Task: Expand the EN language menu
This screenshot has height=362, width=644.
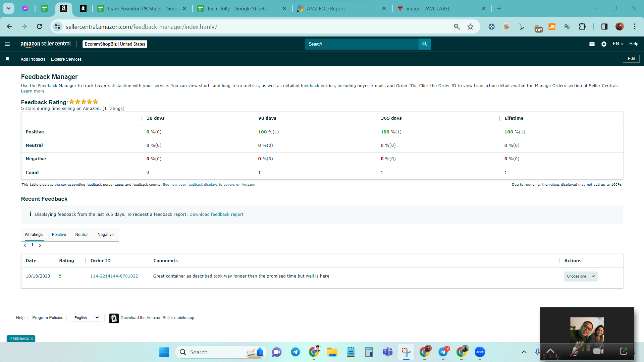Action: (618, 44)
